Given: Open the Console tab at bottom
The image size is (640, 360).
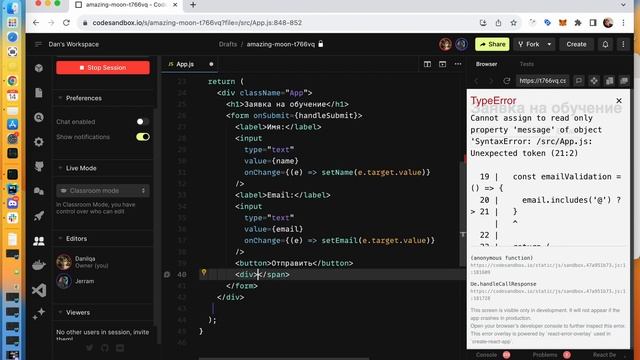Looking at the screenshot, I should point(487,355).
